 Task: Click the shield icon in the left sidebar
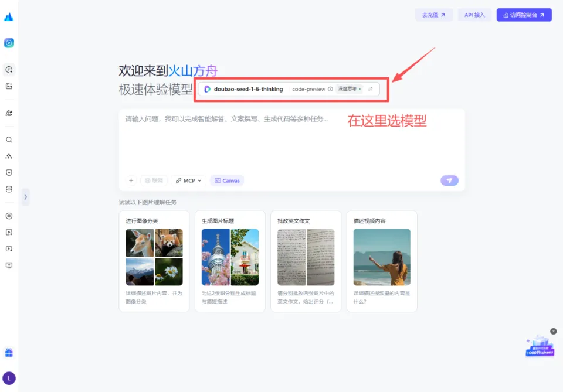[8, 172]
